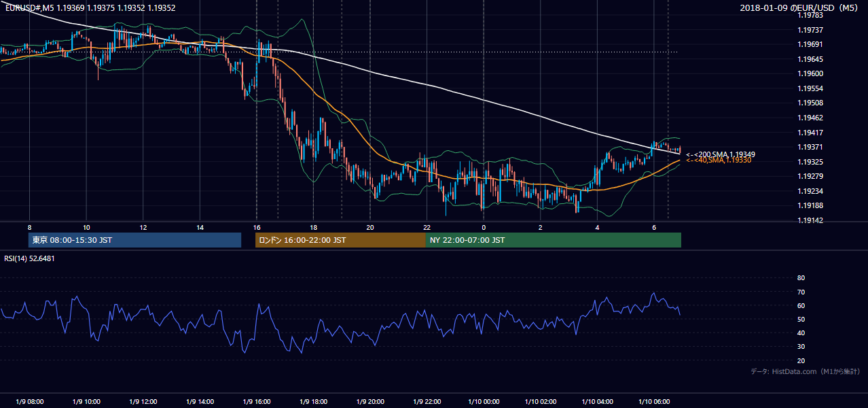Click price level 1.19600 on the axis
The image size is (868, 408).
(x=810, y=74)
